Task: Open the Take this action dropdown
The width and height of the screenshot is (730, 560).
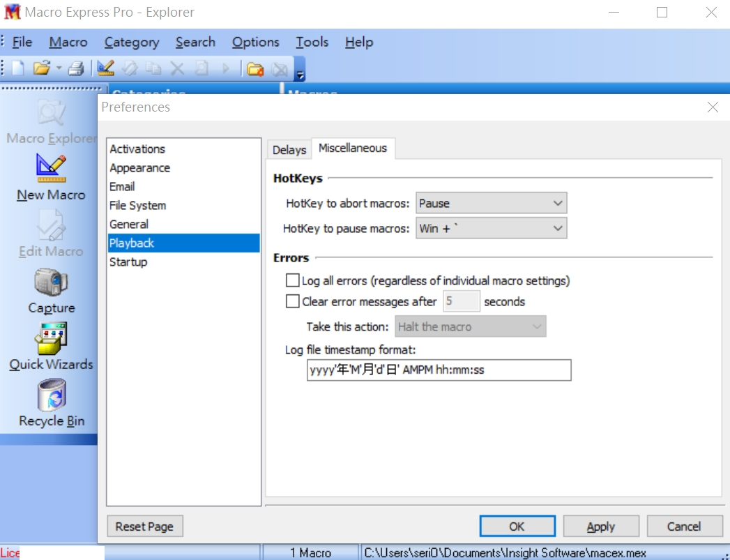Action: [470, 326]
